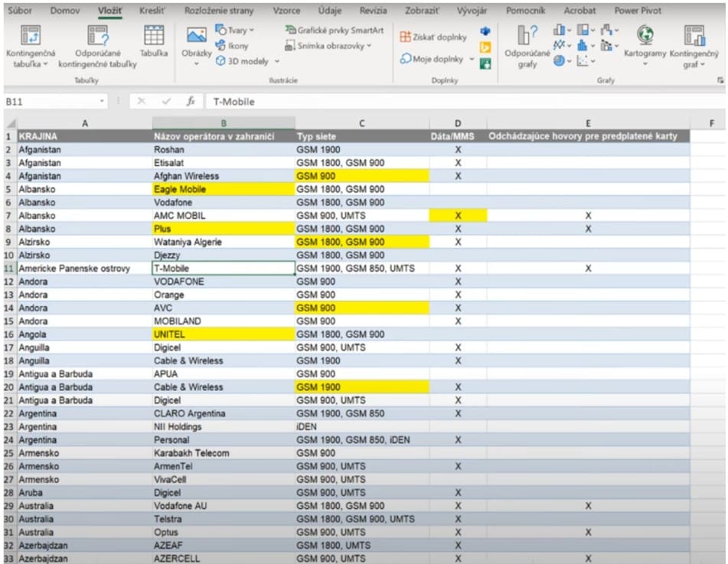Switch to the Vzorce tab
Viewport: 728px width, 564px height.
pos(286,10)
